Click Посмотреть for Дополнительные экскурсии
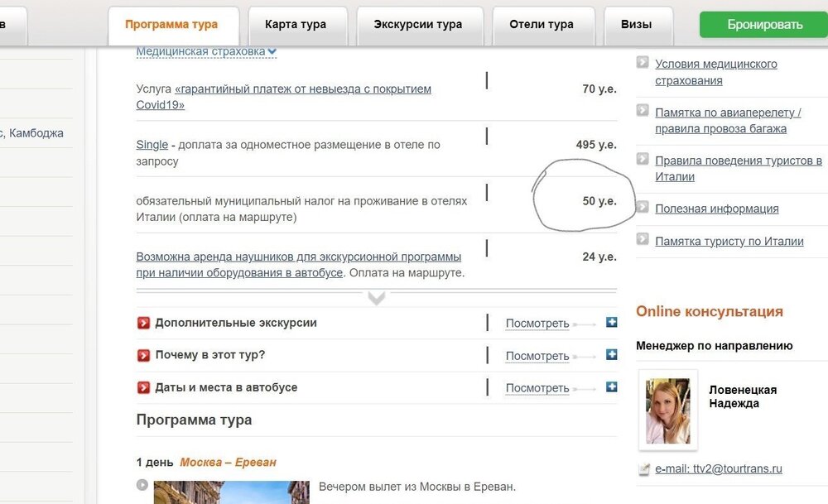 (x=537, y=324)
